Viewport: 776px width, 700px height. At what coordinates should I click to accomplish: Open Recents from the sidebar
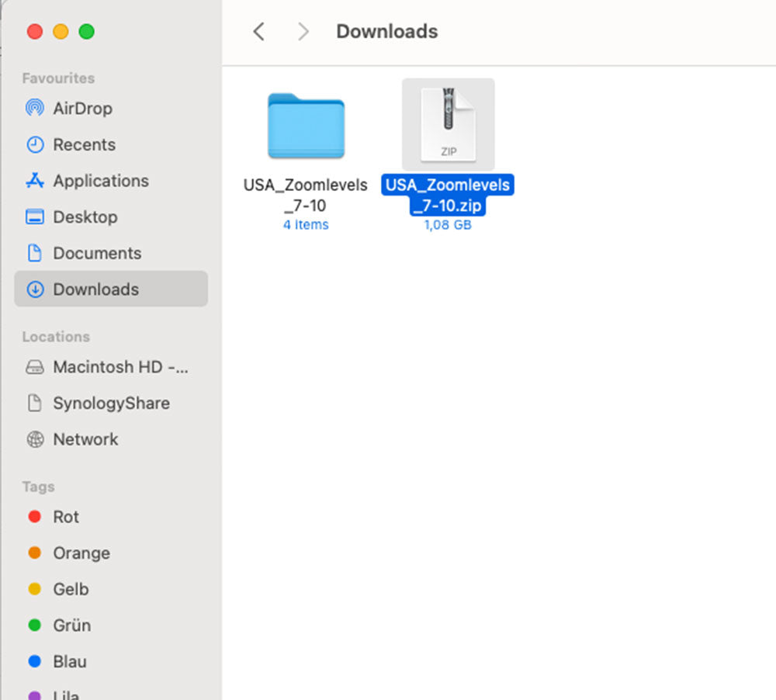pyautogui.click(x=83, y=145)
